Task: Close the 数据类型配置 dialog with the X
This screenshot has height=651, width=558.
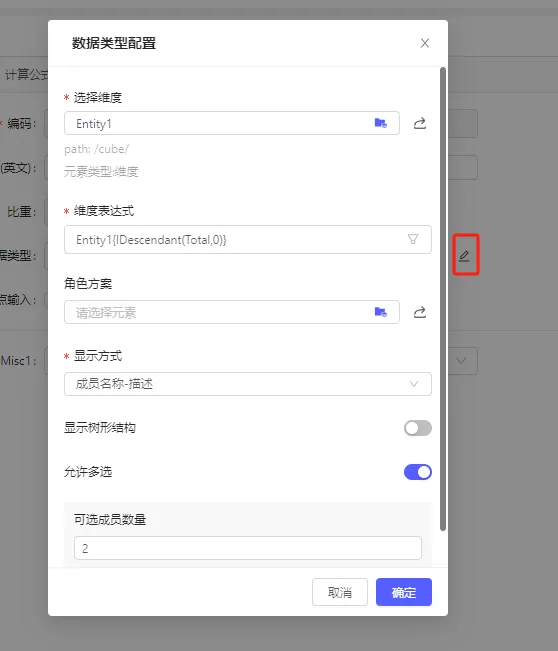Action: click(424, 43)
